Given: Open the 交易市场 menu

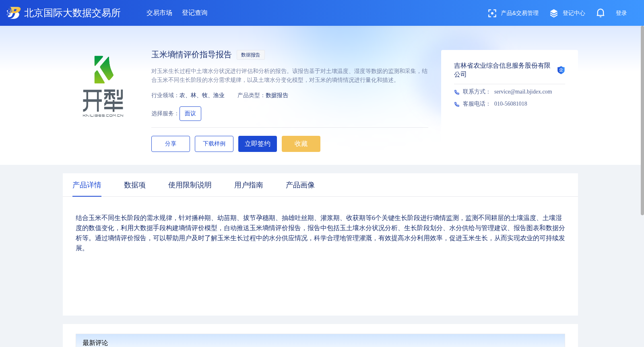Looking at the screenshot, I should coord(159,13).
